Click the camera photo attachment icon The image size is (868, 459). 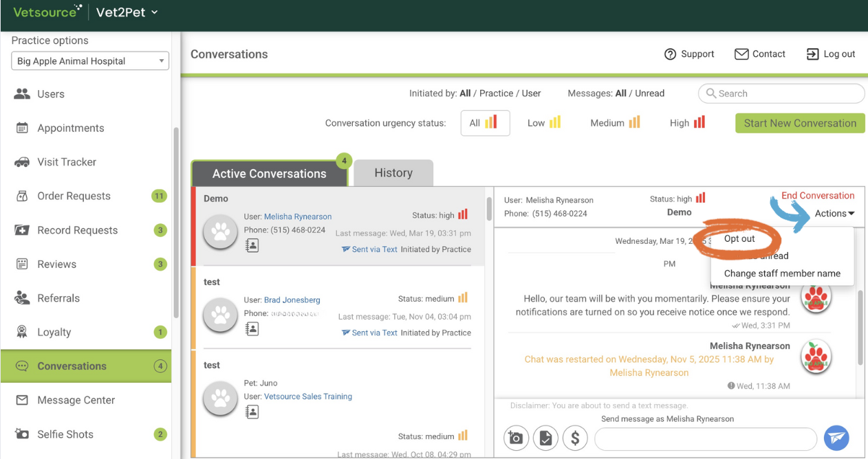click(x=516, y=438)
